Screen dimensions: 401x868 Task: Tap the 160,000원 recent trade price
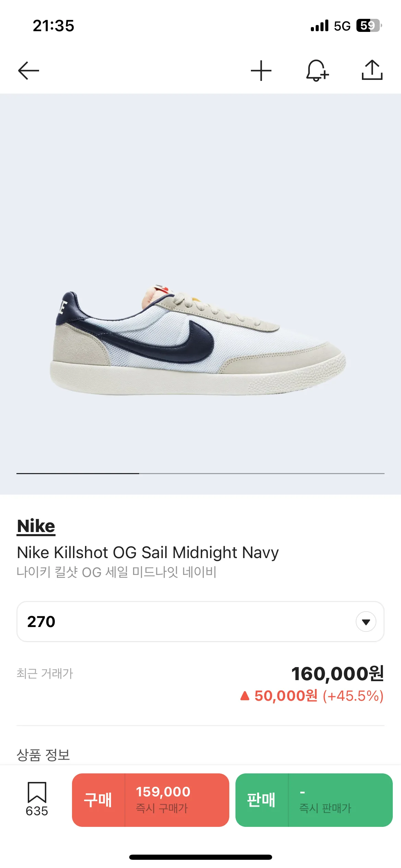[337, 673]
